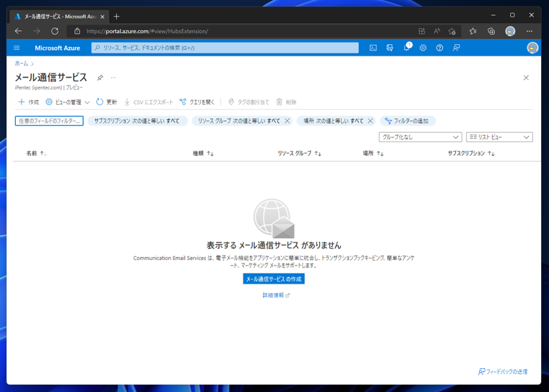
Task: Click the Microsoft Azure logo text
Action: point(57,48)
